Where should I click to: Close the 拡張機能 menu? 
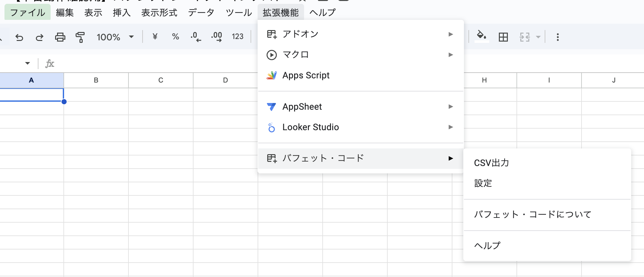point(281,12)
